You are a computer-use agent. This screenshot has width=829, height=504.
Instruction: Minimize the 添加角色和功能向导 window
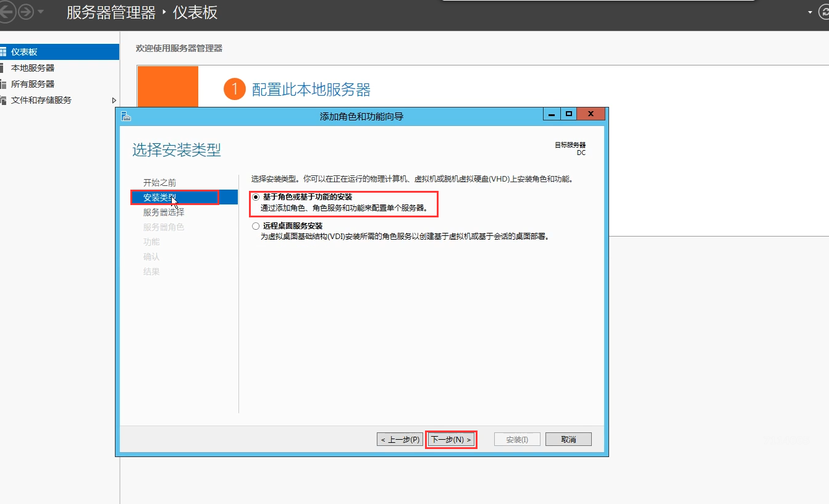(x=552, y=114)
